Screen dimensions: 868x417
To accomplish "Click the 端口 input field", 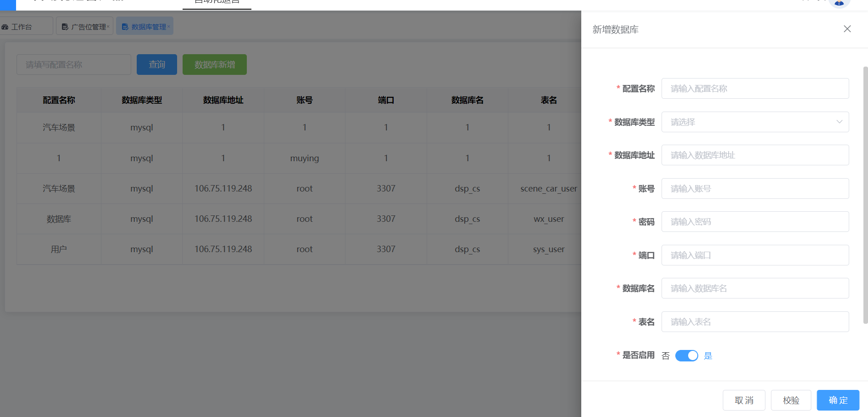I will click(x=755, y=255).
